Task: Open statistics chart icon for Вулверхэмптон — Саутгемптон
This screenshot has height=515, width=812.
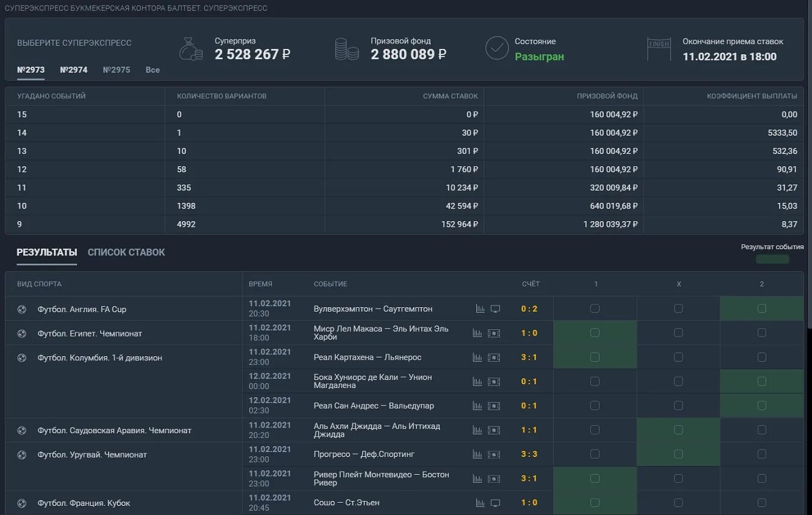Action: click(x=480, y=309)
